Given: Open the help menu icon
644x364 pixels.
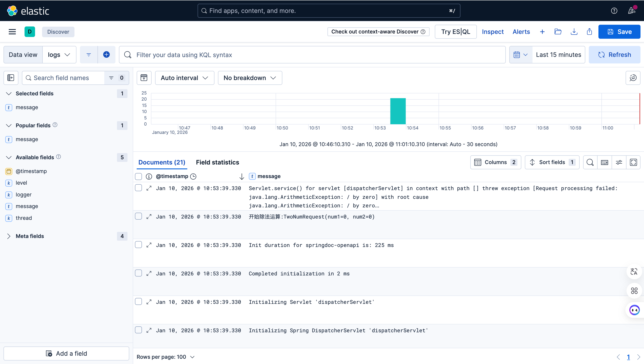Looking at the screenshot, I should click(x=614, y=11).
